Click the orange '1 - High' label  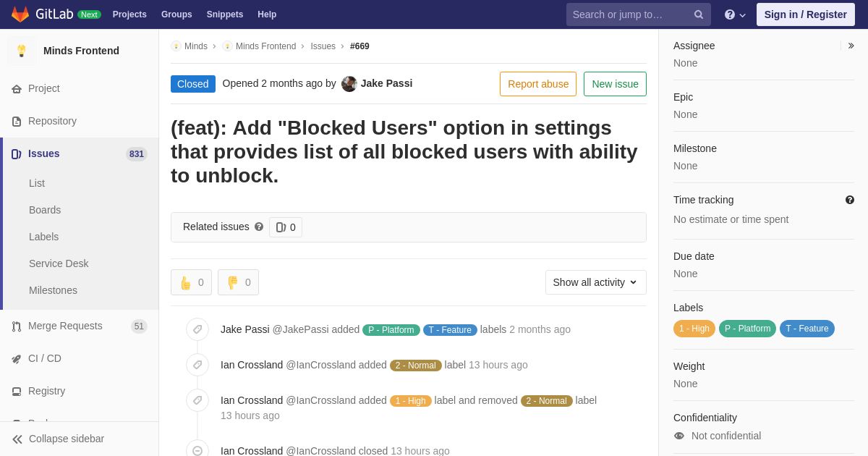[694, 329]
